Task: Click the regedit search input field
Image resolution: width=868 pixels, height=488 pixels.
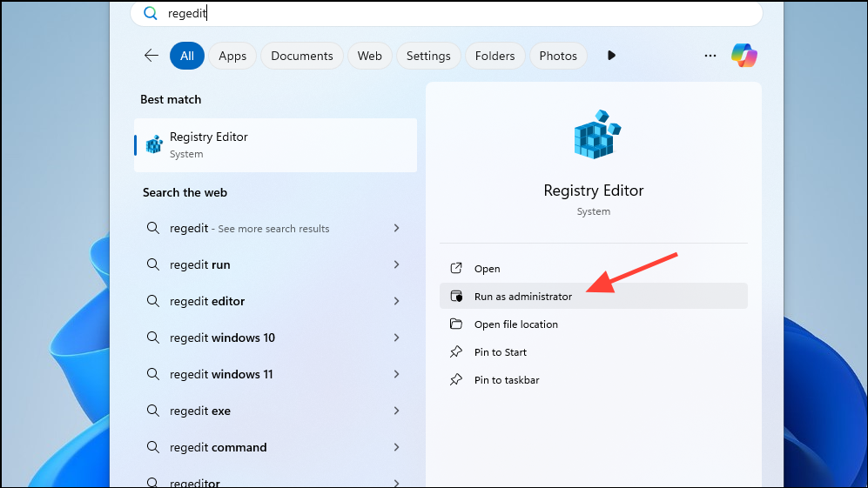Action: click(446, 13)
